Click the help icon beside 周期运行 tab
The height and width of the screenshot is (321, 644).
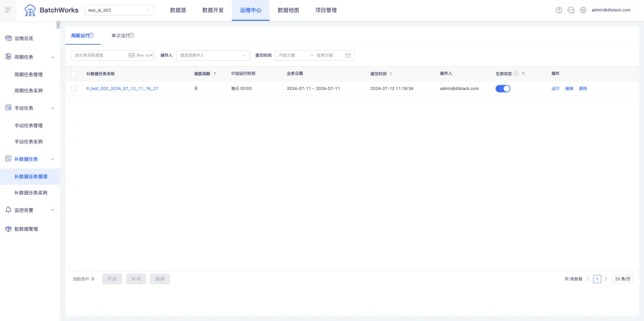coord(92,35)
